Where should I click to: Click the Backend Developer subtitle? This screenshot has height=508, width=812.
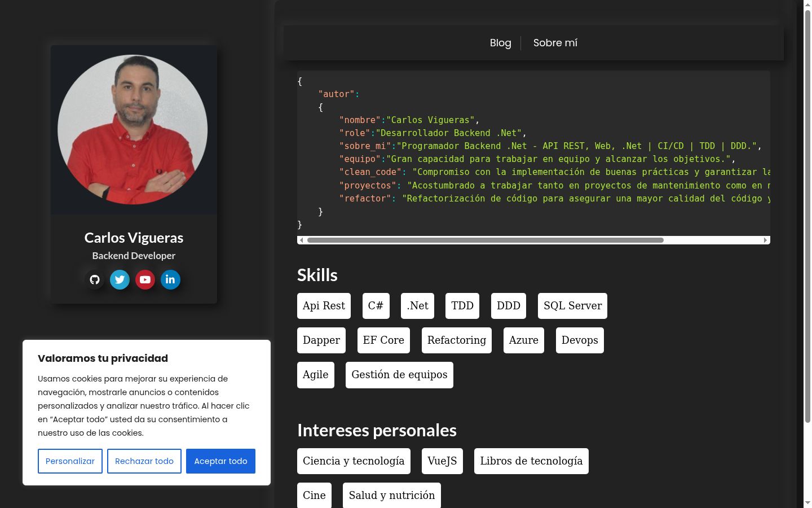[x=134, y=256]
